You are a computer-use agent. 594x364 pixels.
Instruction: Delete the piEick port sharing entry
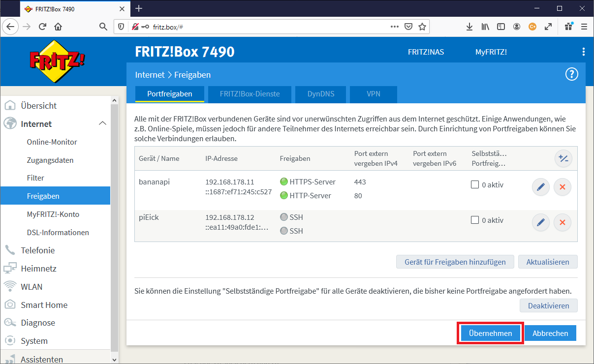pyautogui.click(x=563, y=222)
